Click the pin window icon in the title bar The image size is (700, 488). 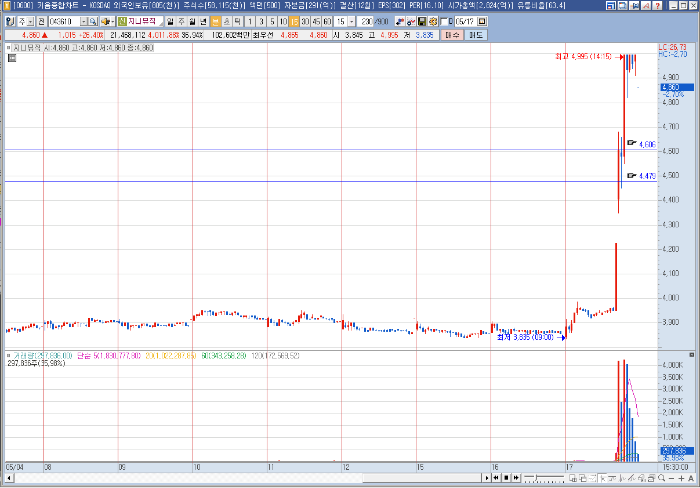(x=634, y=6)
